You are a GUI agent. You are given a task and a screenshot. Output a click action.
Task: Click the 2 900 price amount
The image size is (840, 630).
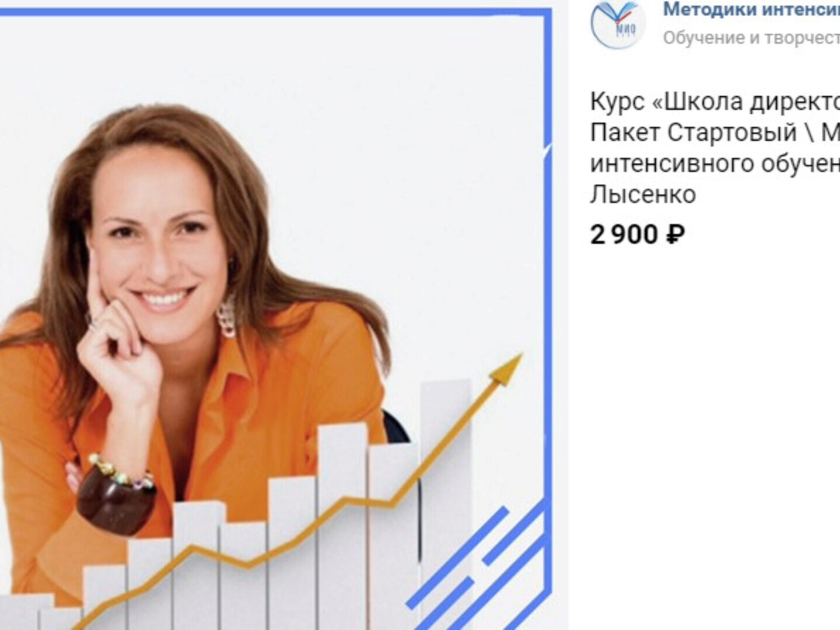click(x=624, y=235)
